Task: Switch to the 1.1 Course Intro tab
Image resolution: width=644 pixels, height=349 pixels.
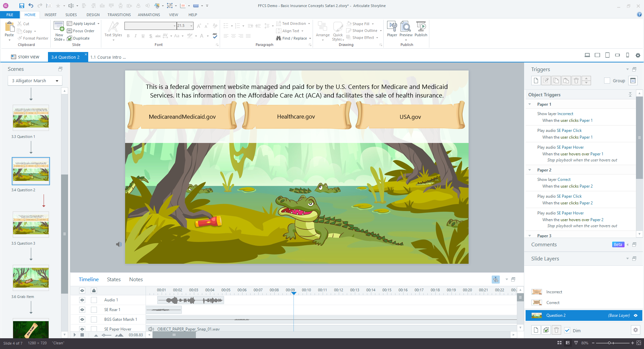Action: coord(108,57)
